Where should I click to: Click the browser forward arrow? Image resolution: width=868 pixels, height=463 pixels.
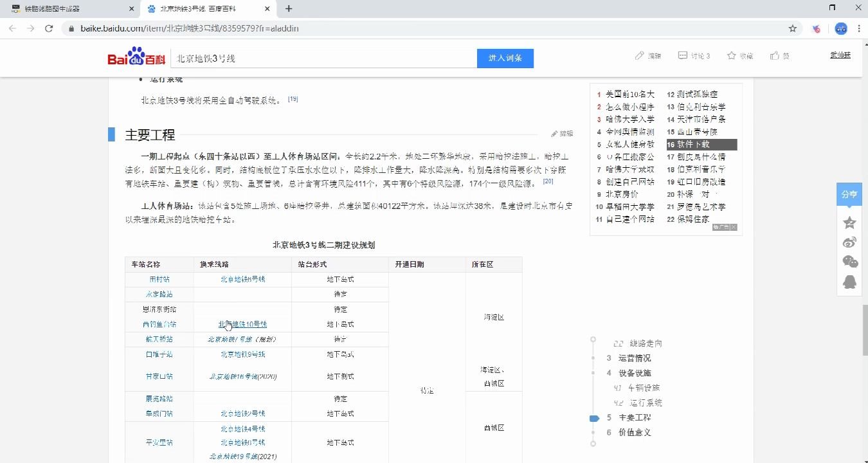pos(30,28)
